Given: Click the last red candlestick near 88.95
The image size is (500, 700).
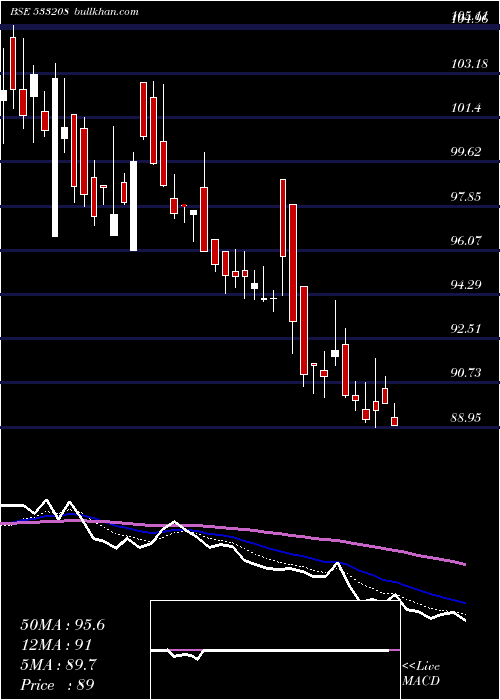Looking at the screenshot, I should (395, 421).
